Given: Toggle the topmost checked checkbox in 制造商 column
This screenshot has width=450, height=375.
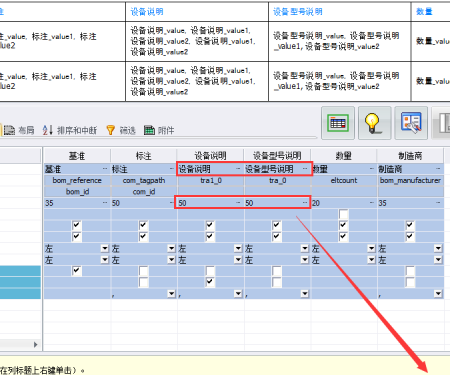Looking at the screenshot, I should pos(410,225).
